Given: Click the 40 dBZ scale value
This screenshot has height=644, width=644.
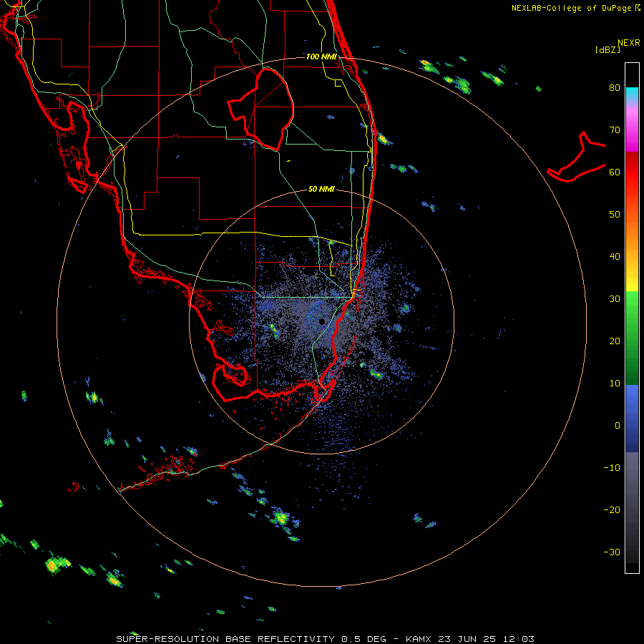Looking at the screenshot, I should pyautogui.click(x=615, y=257).
